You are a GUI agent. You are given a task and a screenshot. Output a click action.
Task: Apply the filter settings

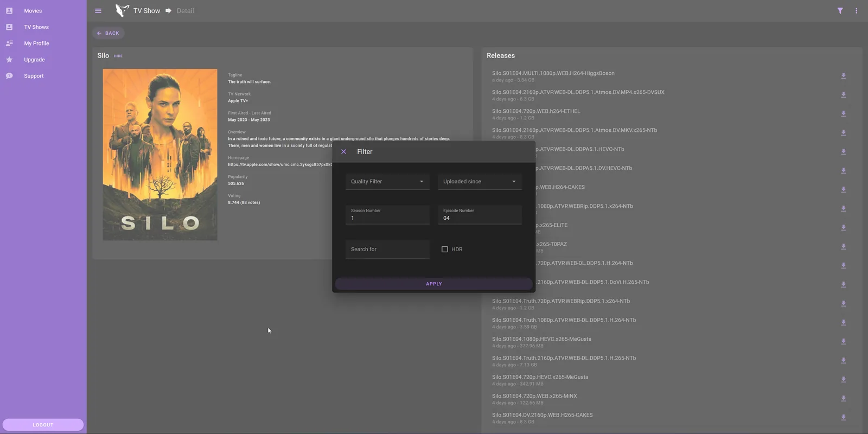433,284
